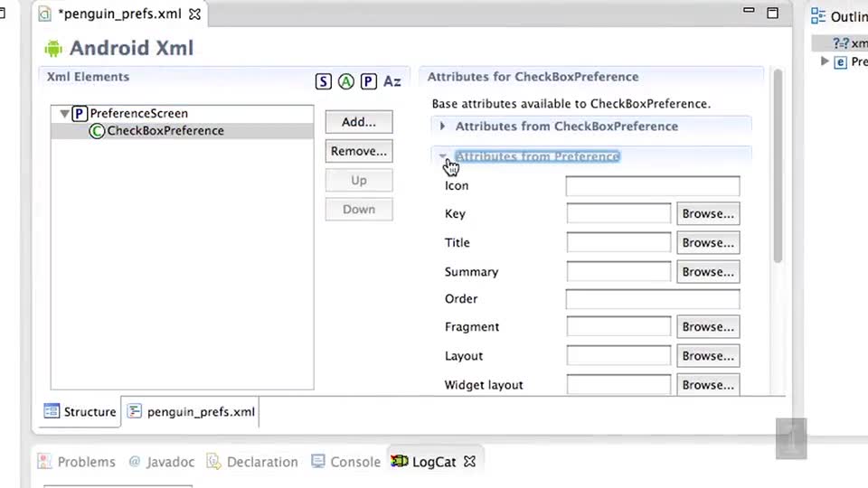The width and height of the screenshot is (868, 488).
Task: Open the Declaration view tab
Action: [252, 462]
